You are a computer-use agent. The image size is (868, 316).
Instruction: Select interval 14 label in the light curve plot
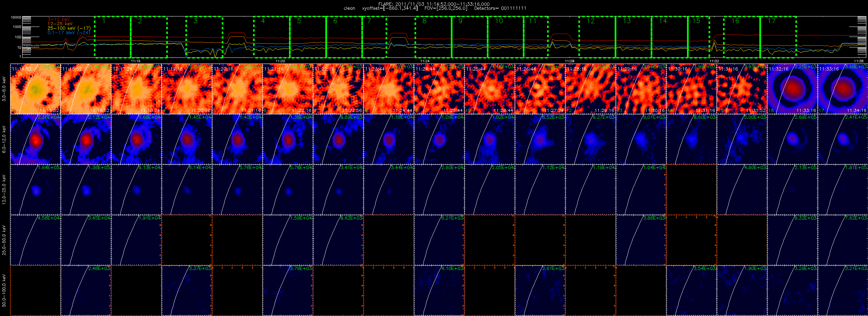663,21
